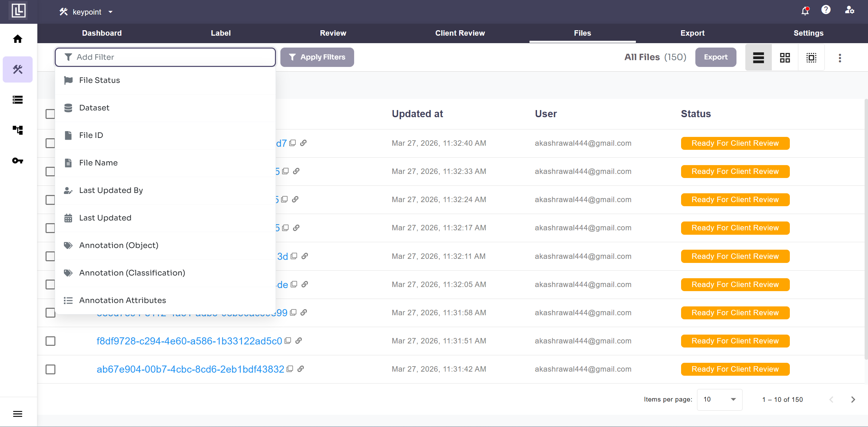868x427 pixels.
Task: Click the home icon in sidebar
Action: click(18, 39)
